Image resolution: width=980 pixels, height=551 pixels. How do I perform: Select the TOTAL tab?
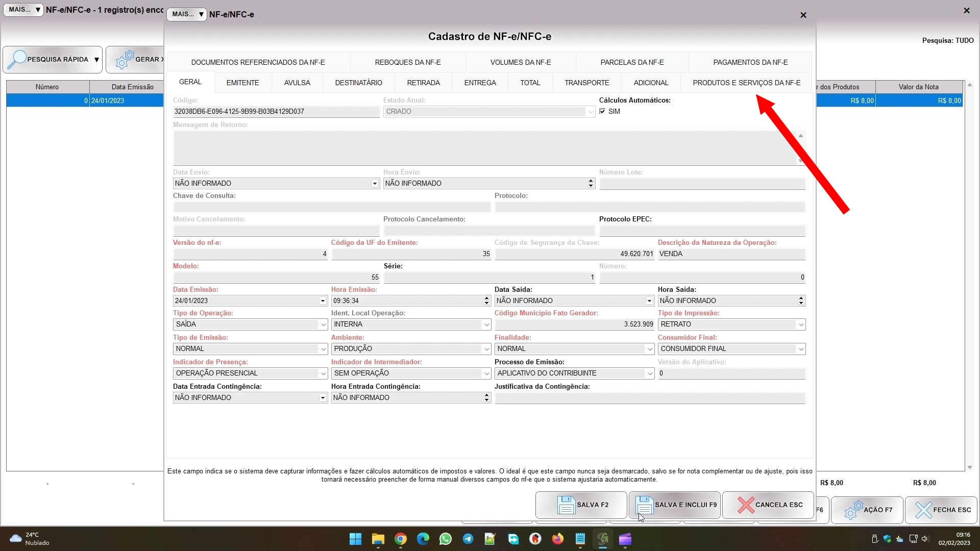tap(530, 83)
